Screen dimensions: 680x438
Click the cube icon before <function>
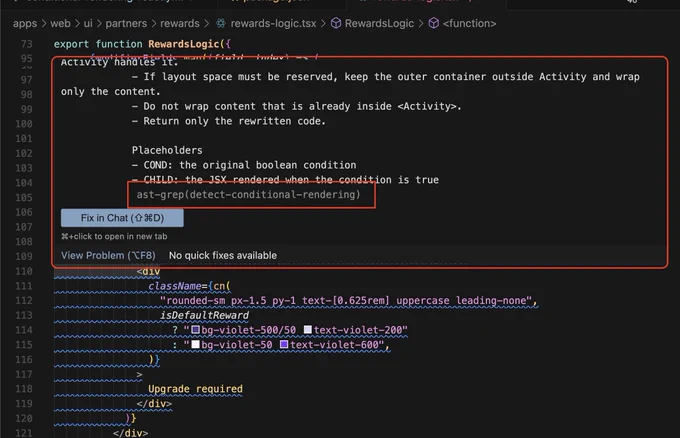tap(434, 23)
